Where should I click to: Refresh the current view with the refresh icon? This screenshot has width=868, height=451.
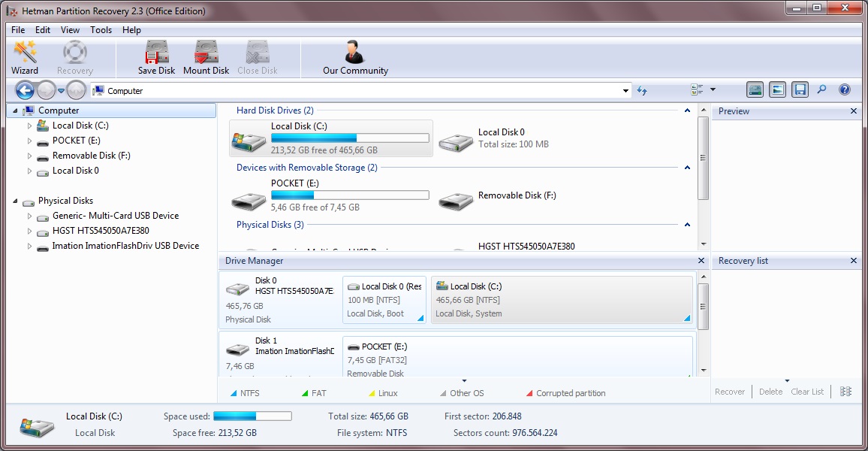pyautogui.click(x=642, y=90)
